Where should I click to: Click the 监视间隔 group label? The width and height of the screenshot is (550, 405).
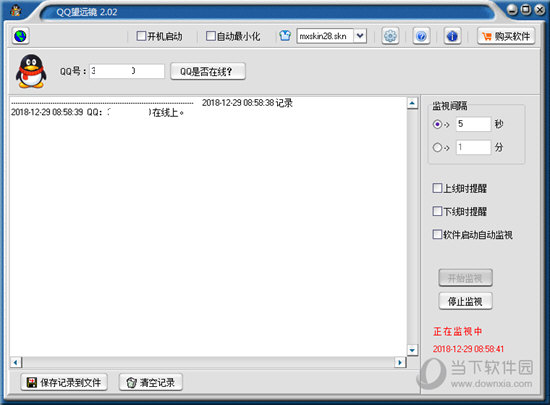click(450, 106)
